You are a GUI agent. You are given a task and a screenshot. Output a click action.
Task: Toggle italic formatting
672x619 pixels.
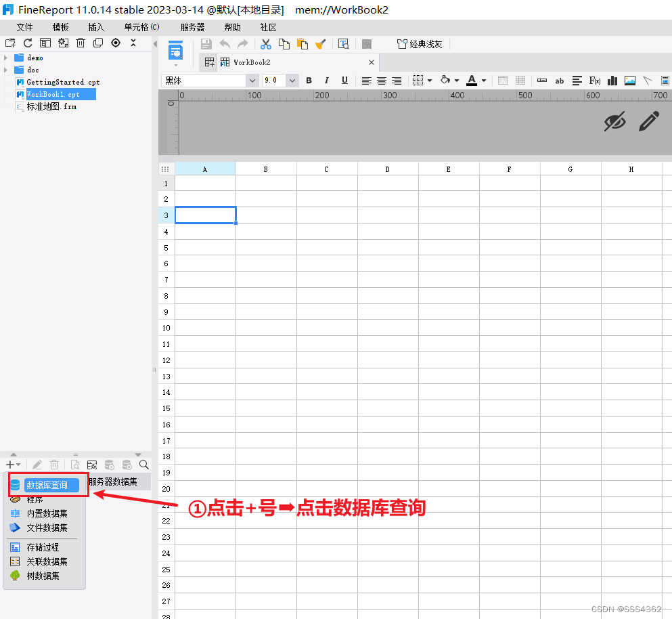coord(327,81)
